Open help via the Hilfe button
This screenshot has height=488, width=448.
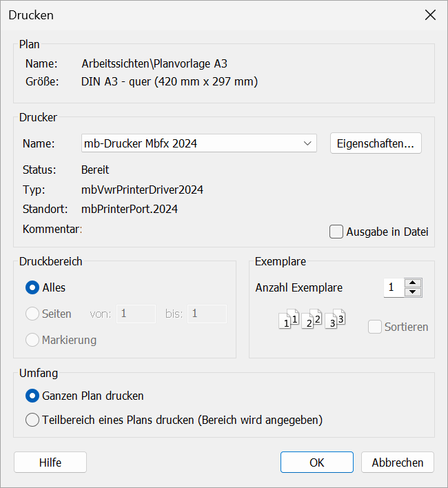[50, 462]
